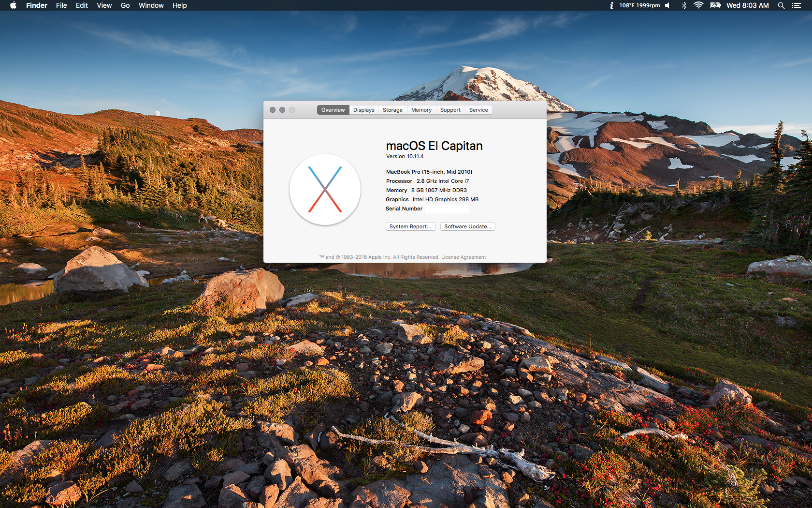The width and height of the screenshot is (812, 508).
Task: Open the Go menu
Action: [125, 5]
